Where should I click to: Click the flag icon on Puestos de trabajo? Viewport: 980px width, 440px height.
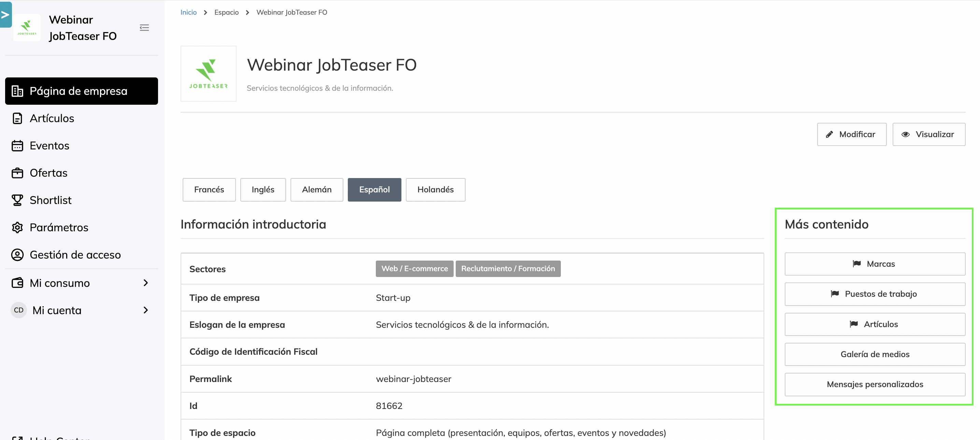click(x=835, y=294)
